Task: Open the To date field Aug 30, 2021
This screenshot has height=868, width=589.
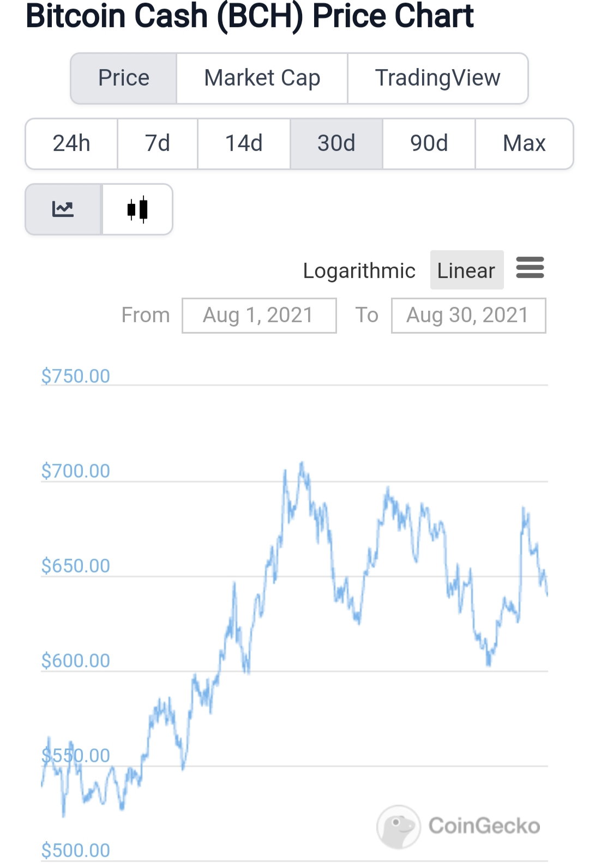Action: click(x=468, y=315)
